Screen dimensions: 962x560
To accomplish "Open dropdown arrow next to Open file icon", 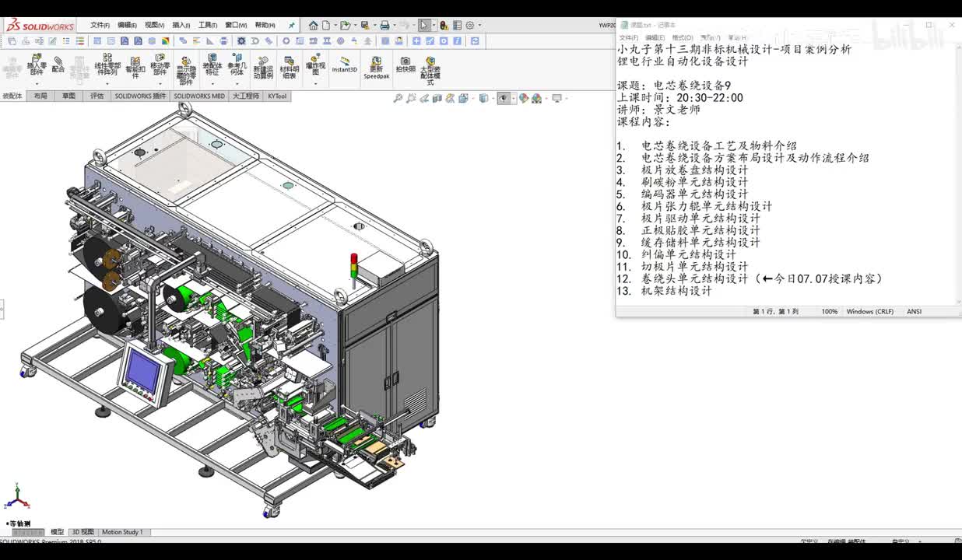I will tap(356, 26).
